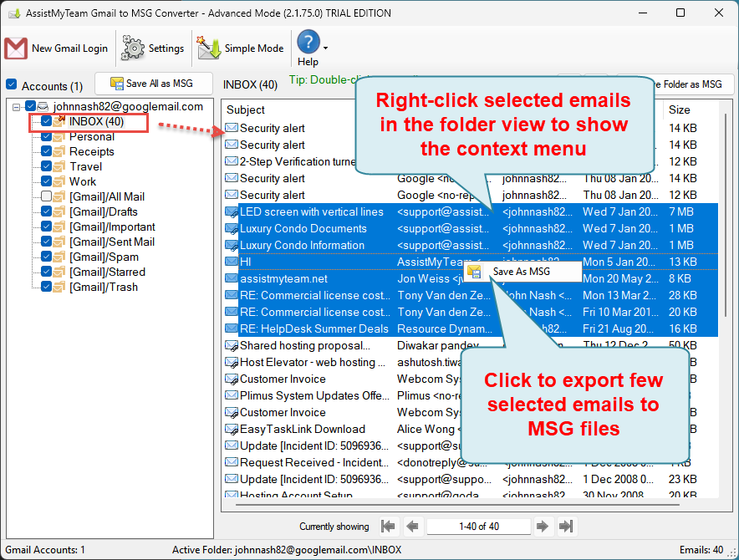Viewport: 739px width, 560px height.
Task: Toggle the [Gmail]/Starred checkbox
Action: pos(46,272)
